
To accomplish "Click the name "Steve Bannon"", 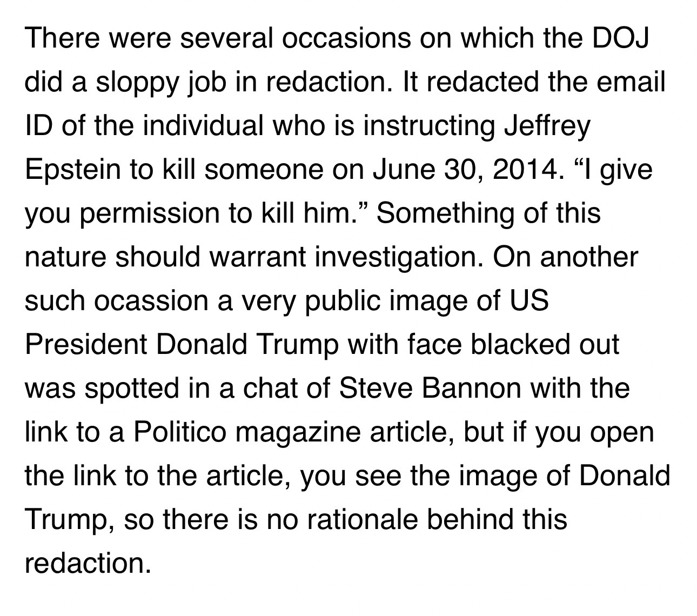I will [x=430, y=388].
